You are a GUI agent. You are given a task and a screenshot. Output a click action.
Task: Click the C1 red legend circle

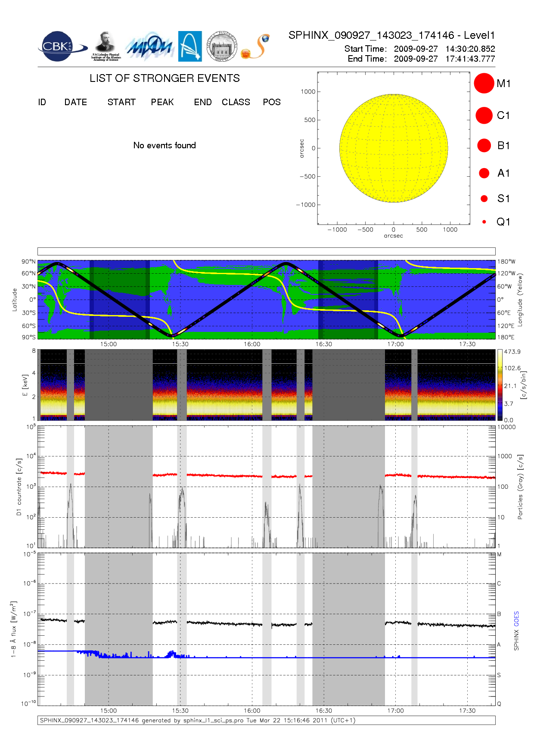tap(484, 116)
